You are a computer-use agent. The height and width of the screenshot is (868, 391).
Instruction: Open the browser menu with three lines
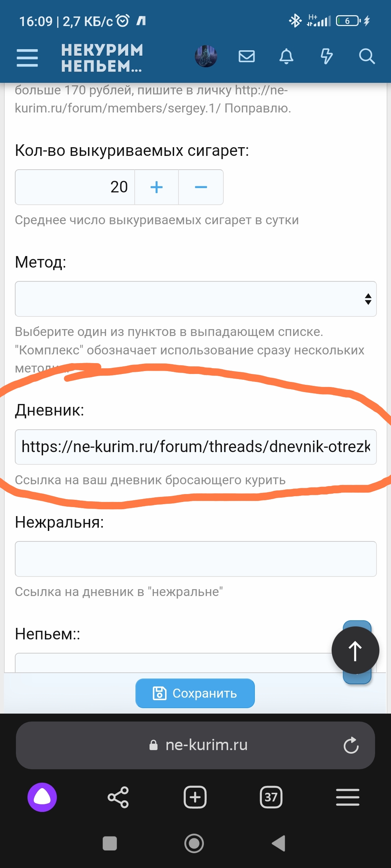[x=348, y=797]
